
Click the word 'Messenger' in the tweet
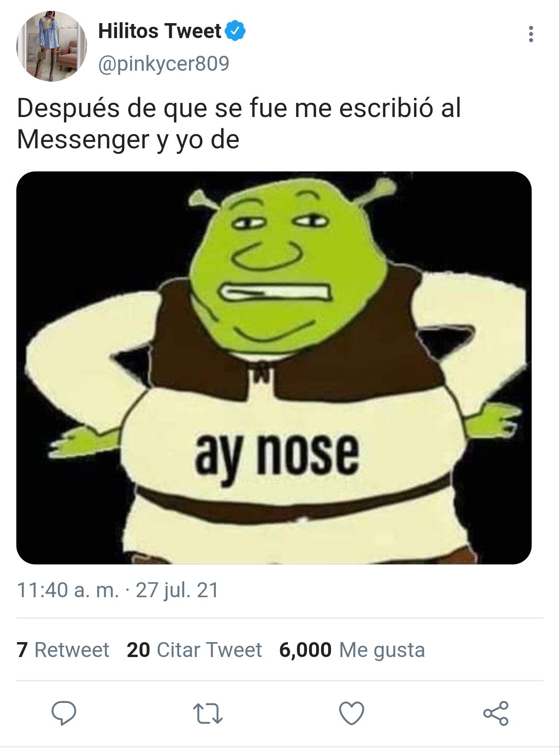pos(83,140)
